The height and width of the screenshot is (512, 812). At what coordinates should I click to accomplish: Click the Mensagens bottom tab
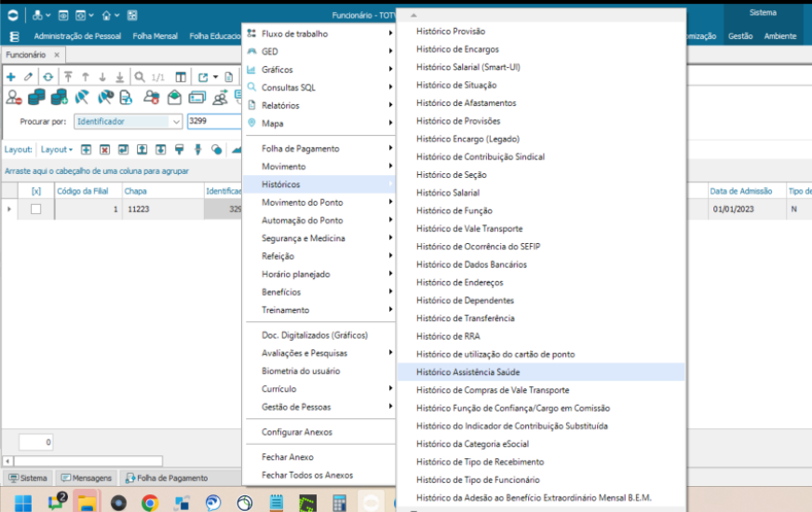[86, 478]
